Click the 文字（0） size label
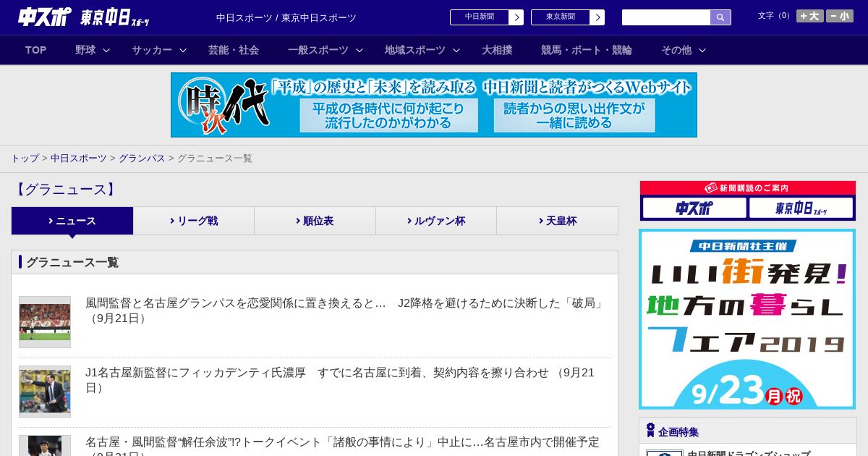The image size is (868, 456). point(775,16)
